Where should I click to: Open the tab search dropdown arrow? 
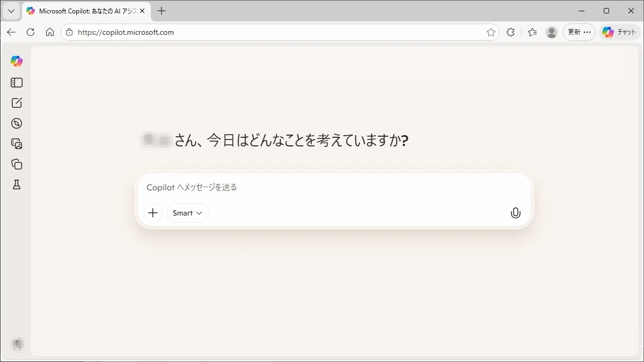click(11, 11)
